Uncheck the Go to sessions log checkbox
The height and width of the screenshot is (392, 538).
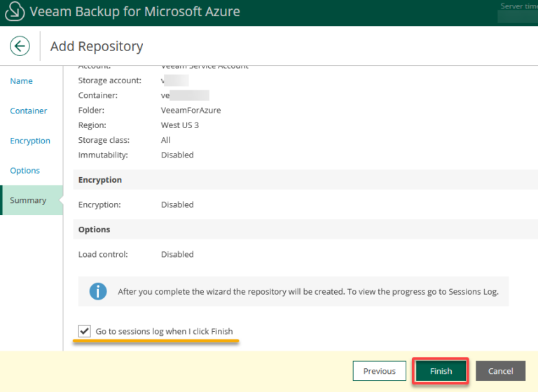pyautogui.click(x=84, y=331)
